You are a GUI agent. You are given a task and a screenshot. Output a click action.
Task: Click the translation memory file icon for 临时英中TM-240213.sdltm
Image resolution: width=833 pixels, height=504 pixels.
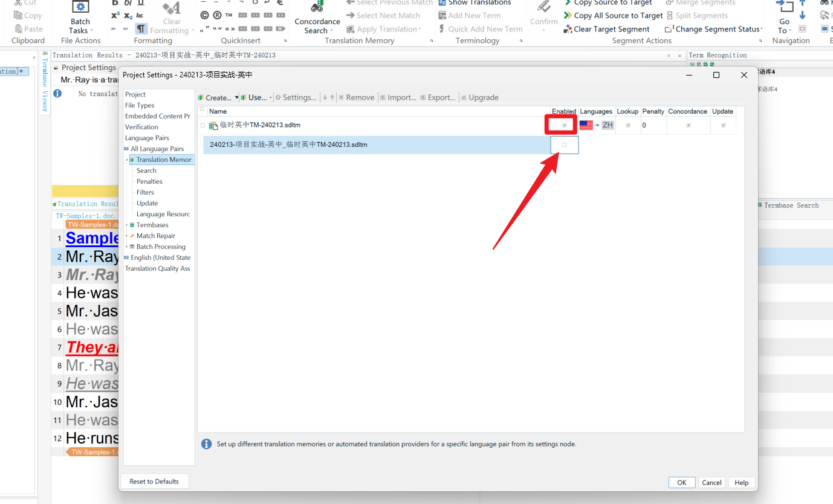coord(213,126)
